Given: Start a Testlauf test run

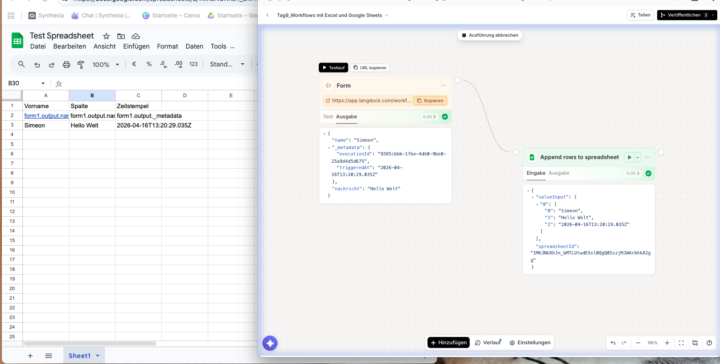Looking at the screenshot, I should click(333, 67).
